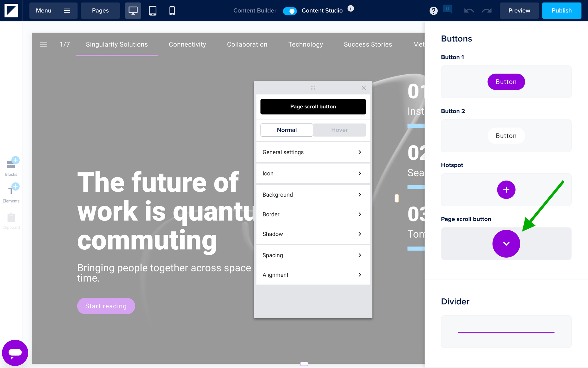Select the Hover state toggle
Image resolution: width=588 pixels, height=368 pixels.
coord(339,130)
